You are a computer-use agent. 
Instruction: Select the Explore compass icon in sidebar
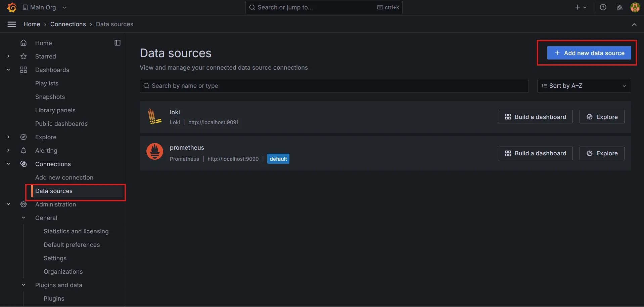click(x=24, y=137)
